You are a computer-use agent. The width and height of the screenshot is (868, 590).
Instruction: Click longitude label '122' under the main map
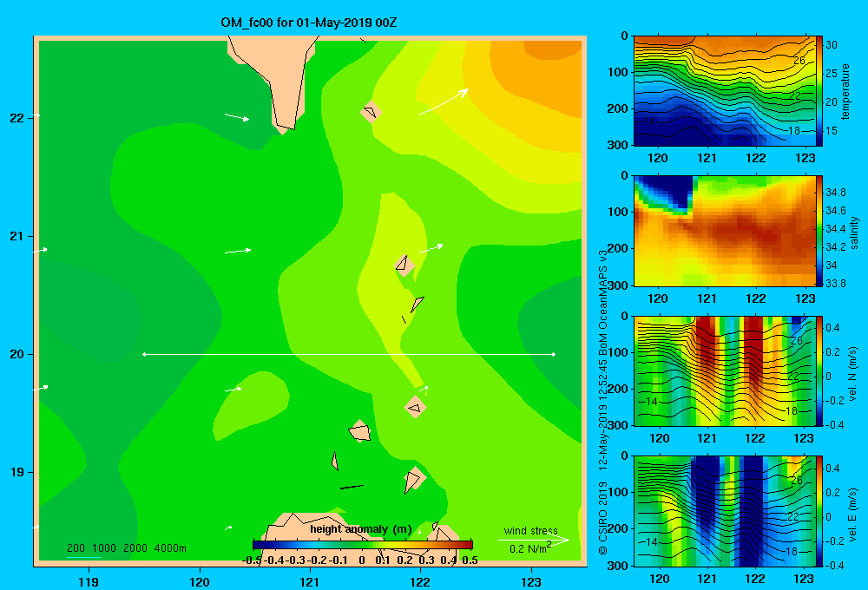pyautogui.click(x=420, y=581)
